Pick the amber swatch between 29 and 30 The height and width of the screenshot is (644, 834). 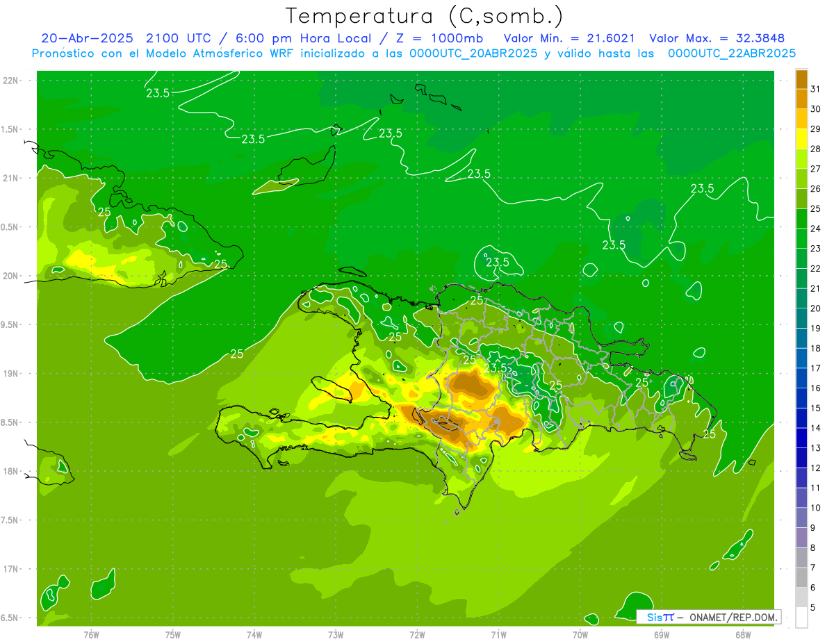pos(801,119)
